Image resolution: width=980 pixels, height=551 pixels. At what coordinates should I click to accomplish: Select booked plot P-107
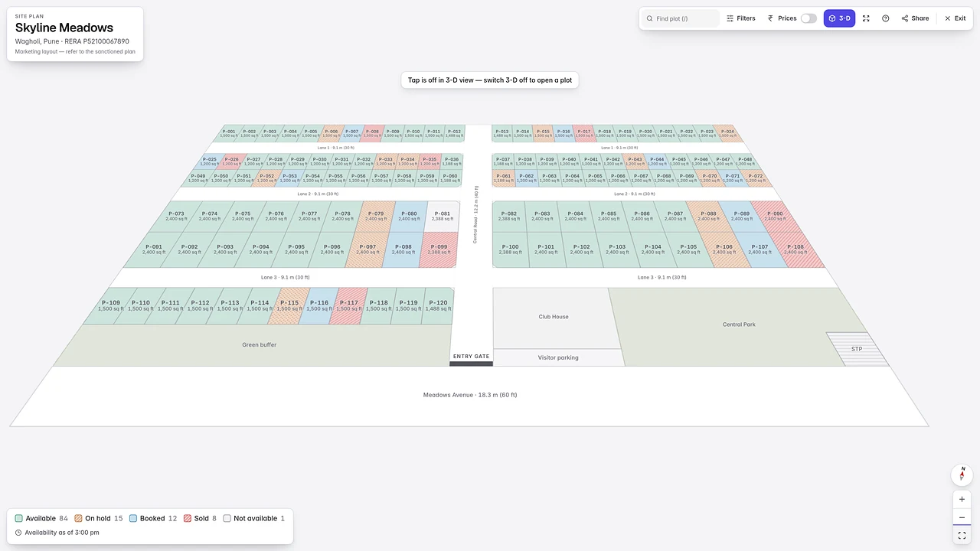point(759,249)
